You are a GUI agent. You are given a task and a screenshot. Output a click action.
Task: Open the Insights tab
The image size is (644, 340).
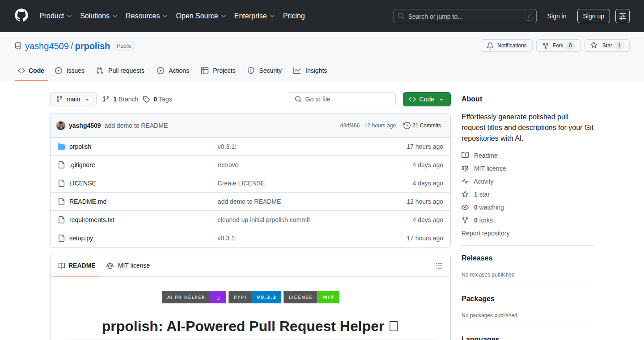pyautogui.click(x=310, y=71)
